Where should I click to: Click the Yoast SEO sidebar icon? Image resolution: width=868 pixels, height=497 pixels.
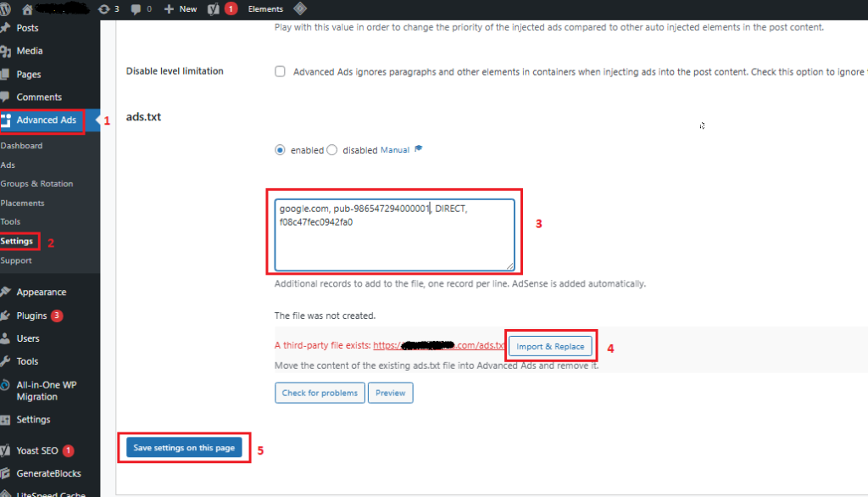5,450
